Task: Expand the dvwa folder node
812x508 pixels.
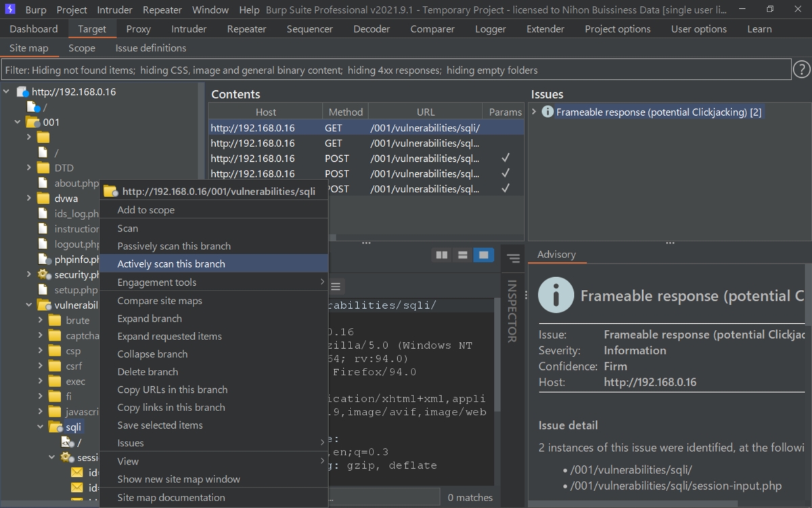Action: click(x=29, y=198)
